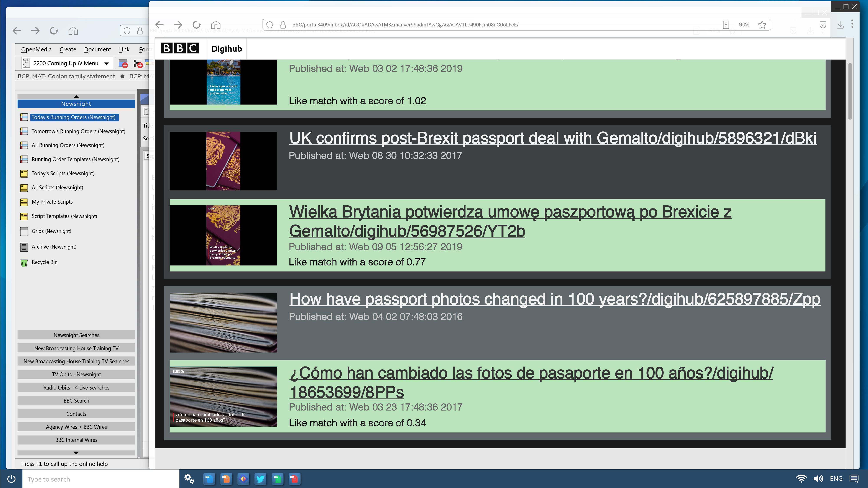Open the Document menu
The width and height of the screenshot is (868, 488).
pyautogui.click(x=97, y=49)
